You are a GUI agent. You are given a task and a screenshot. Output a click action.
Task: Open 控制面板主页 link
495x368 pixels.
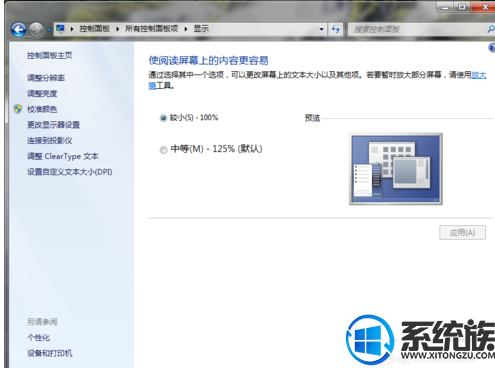50,55
